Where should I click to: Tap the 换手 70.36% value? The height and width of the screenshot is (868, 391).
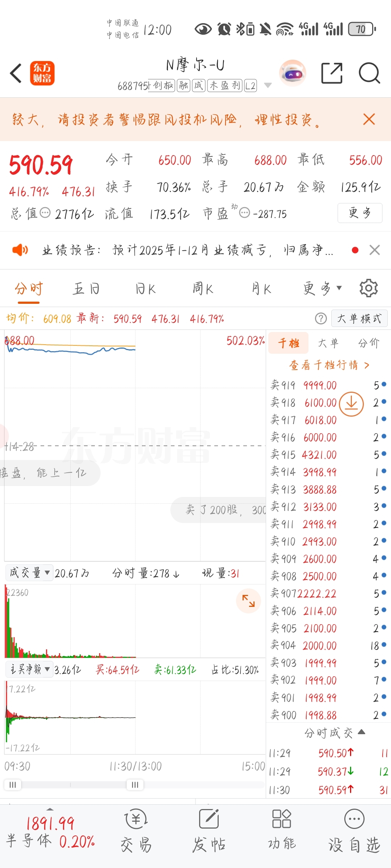174,187
